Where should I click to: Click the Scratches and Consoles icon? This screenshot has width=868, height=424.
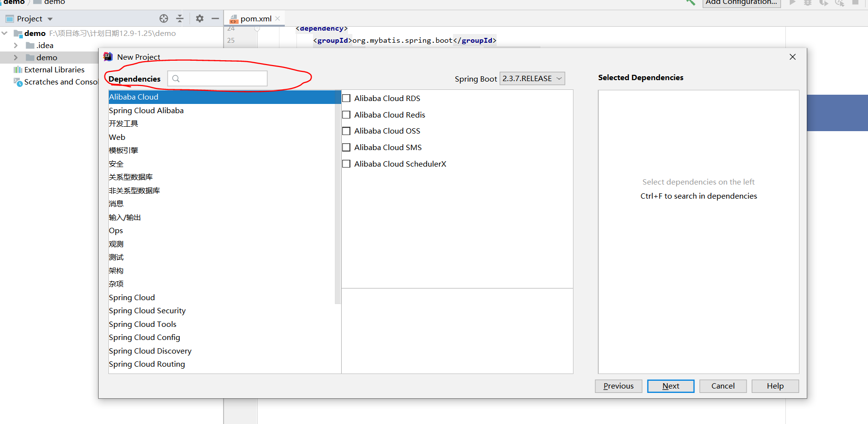(x=18, y=82)
